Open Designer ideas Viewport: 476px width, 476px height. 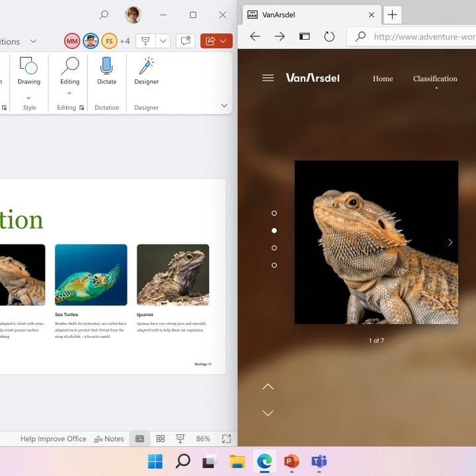click(x=146, y=71)
